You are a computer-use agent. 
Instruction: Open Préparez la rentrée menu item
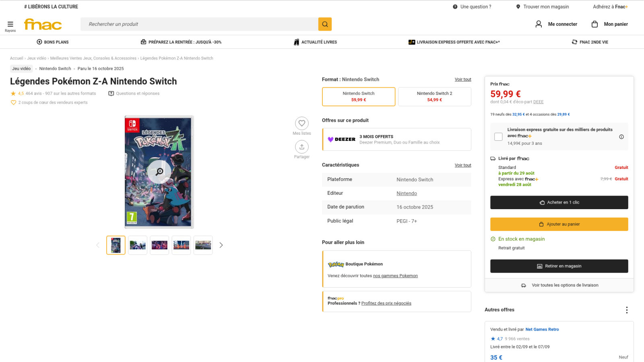tap(181, 42)
